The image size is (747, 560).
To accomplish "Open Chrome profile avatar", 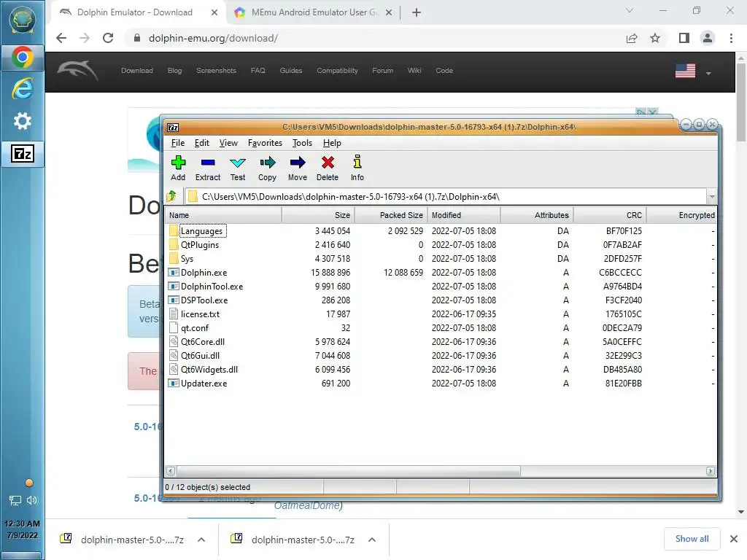I will (708, 38).
